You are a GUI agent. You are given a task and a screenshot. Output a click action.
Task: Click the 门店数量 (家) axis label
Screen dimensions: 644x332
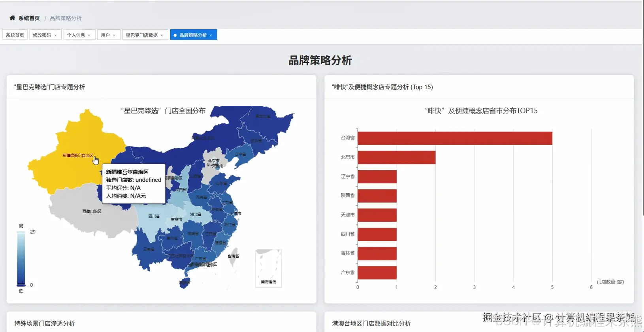pos(610,282)
